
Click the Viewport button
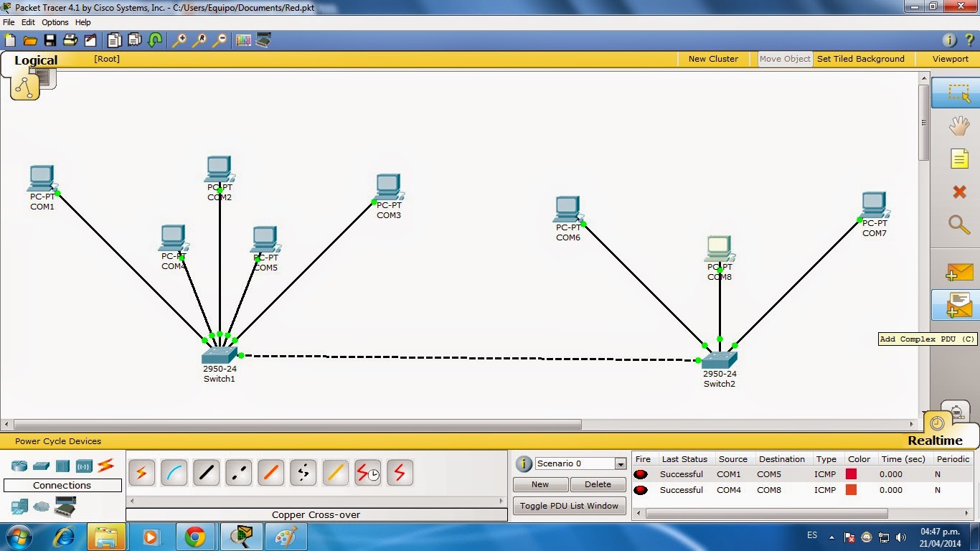coord(950,59)
